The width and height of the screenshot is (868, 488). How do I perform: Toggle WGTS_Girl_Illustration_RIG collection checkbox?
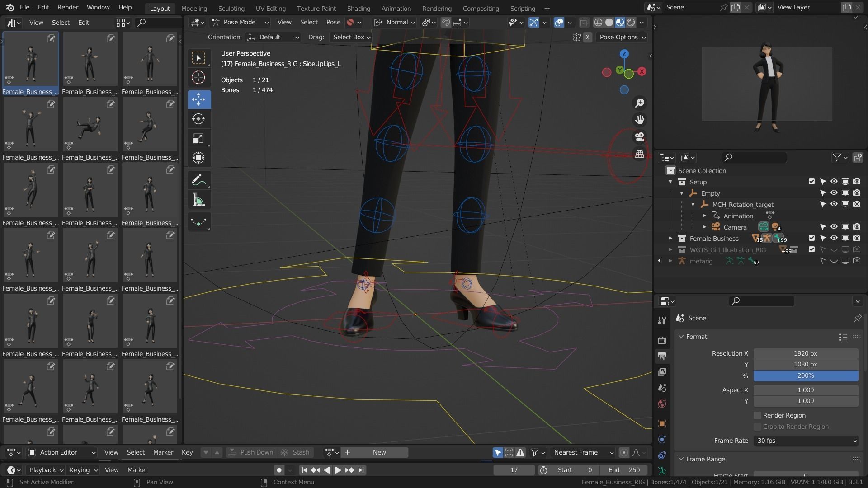pyautogui.click(x=811, y=249)
